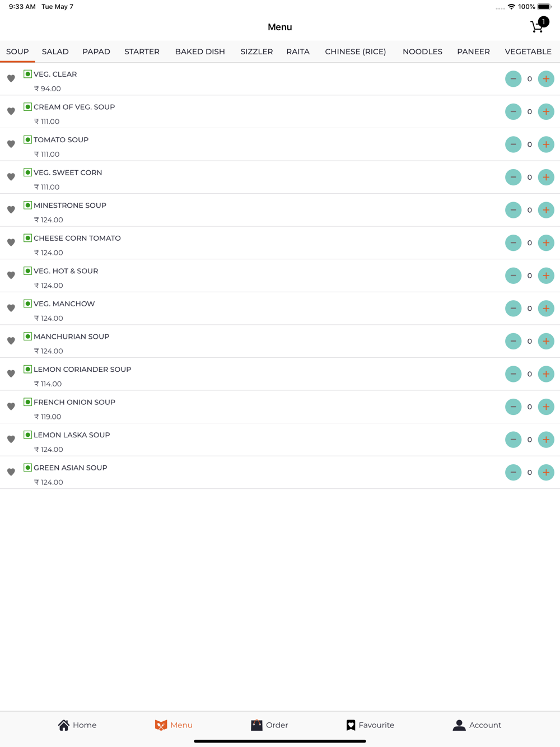Mark MINESTRONE SOUP as favourite
Viewport: 560px width, 747px height.
coord(11,209)
